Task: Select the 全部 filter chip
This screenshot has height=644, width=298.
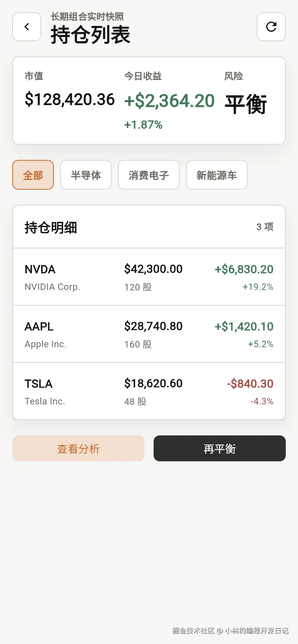Action: [33, 175]
